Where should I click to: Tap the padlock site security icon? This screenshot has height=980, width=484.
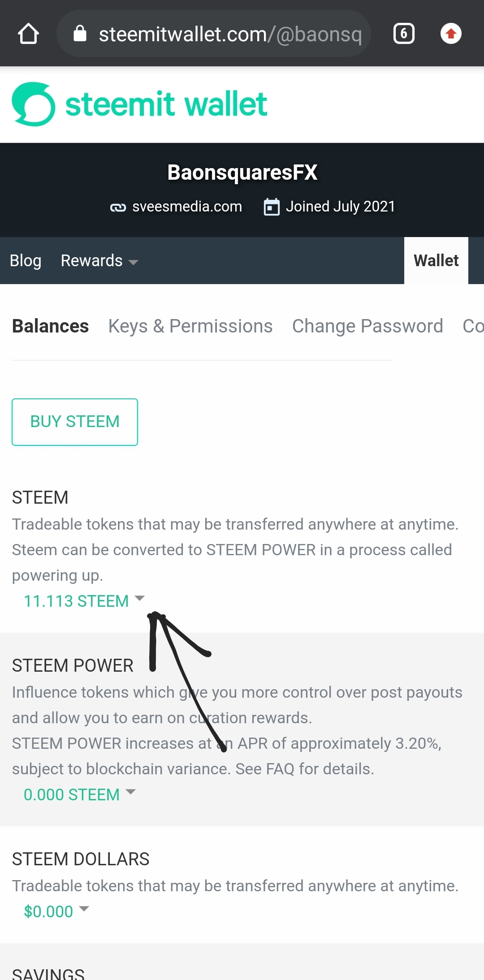[80, 34]
